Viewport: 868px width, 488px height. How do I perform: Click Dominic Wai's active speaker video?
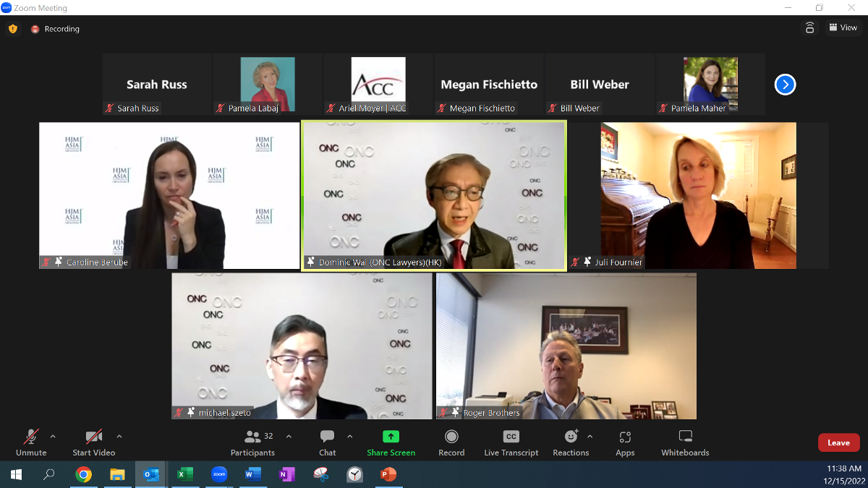434,195
